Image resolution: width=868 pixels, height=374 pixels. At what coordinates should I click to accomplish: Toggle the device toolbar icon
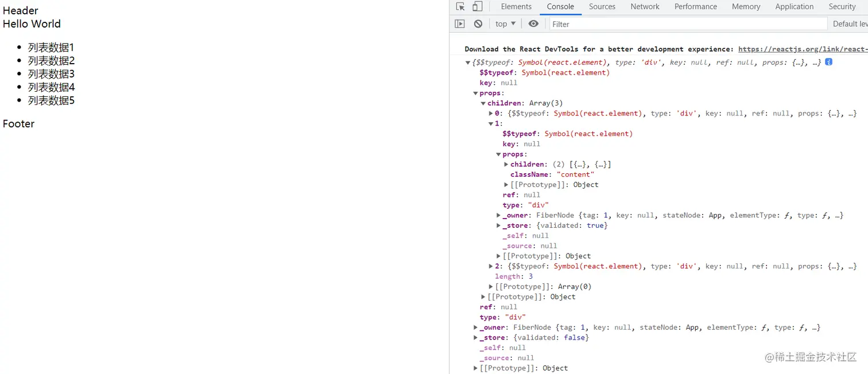tap(478, 7)
